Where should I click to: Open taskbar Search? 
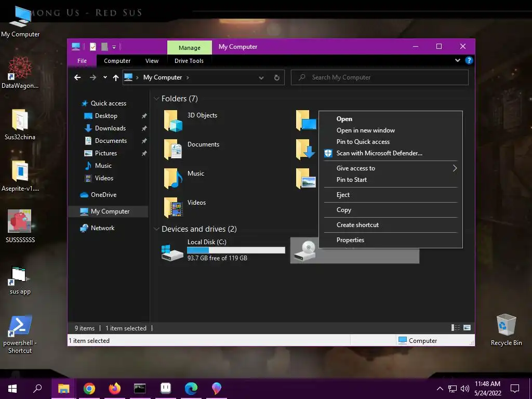click(x=37, y=389)
